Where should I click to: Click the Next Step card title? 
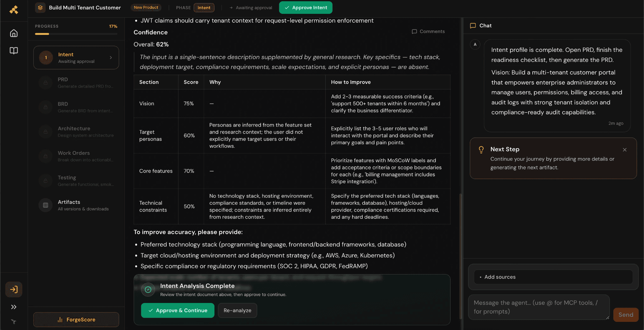[x=505, y=149]
